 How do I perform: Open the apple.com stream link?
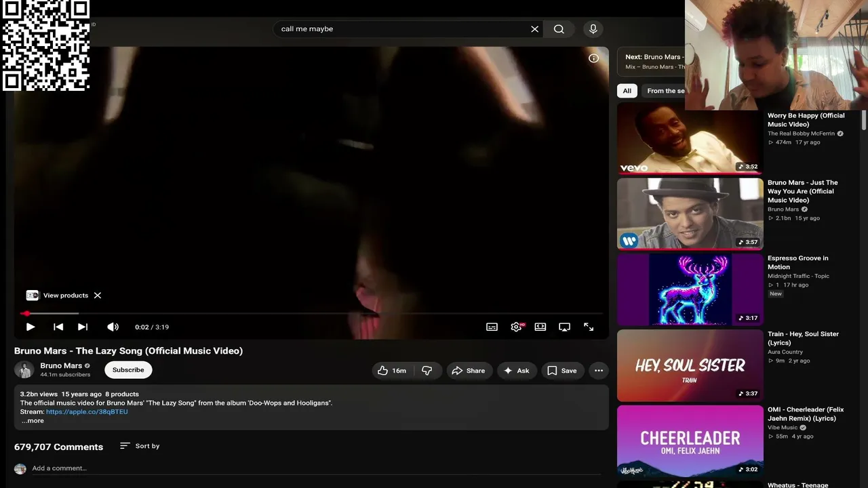point(87,412)
